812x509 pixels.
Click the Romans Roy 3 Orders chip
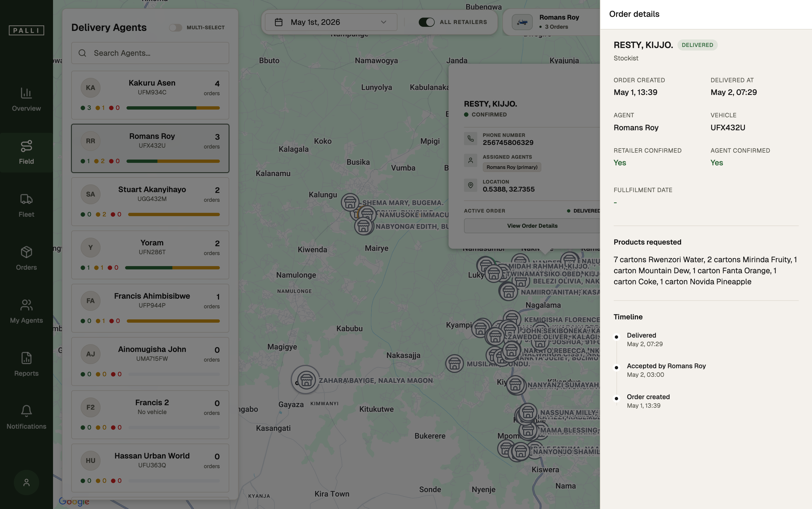pos(551,22)
